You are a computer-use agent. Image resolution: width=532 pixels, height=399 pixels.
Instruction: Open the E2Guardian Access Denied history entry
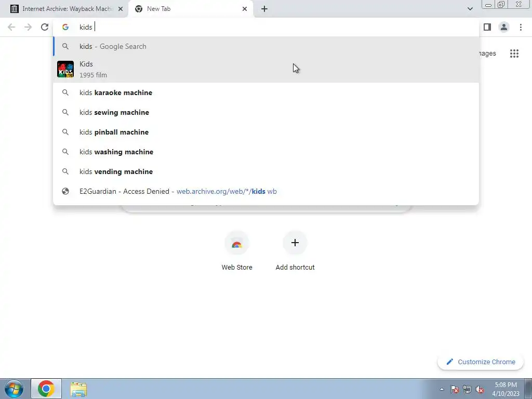pos(266,191)
